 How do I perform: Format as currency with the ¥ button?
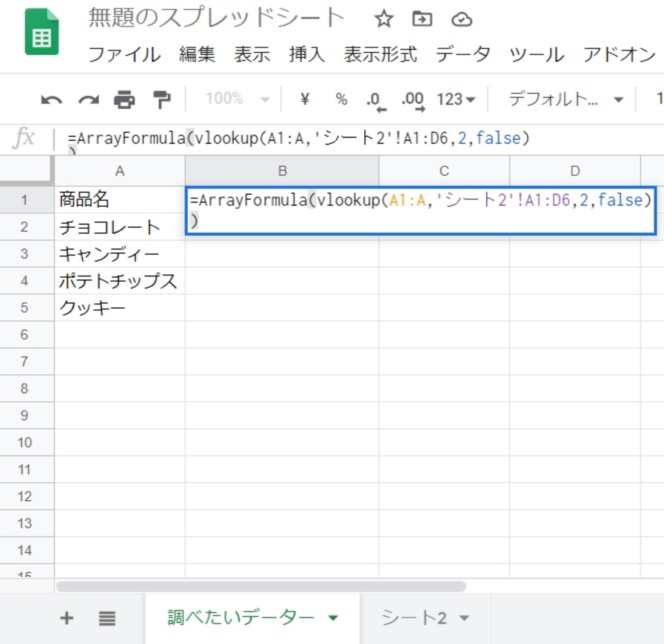(x=305, y=99)
